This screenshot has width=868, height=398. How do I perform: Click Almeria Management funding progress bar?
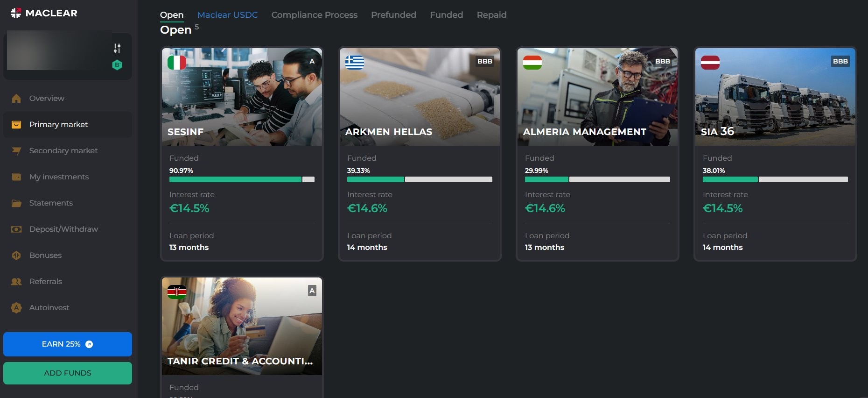(x=597, y=179)
